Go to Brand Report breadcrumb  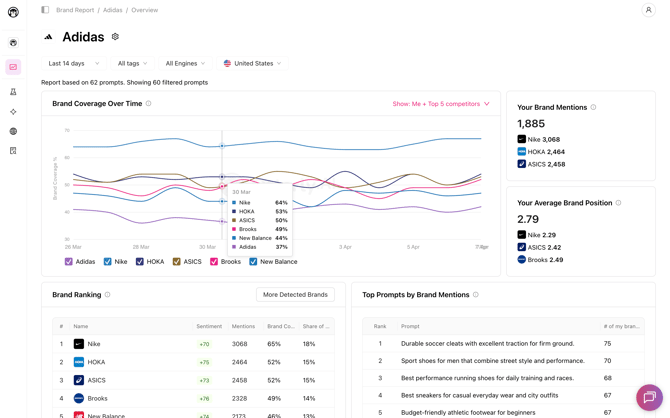(x=75, y=10)
